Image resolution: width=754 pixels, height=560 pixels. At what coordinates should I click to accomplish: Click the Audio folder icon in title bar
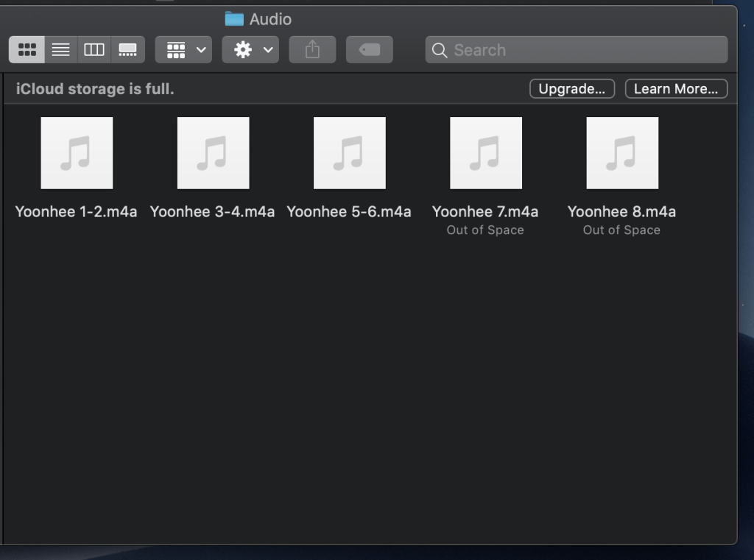click(234, 19)
